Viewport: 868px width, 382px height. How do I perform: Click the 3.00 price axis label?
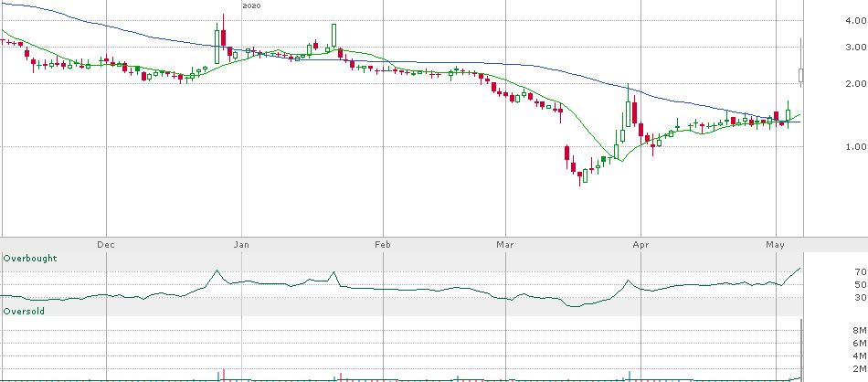856,47
